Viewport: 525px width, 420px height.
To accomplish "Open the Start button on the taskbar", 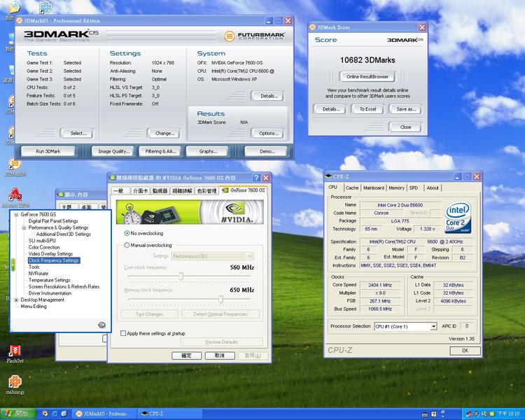I will pyautogui.click(x=18, y=414).
